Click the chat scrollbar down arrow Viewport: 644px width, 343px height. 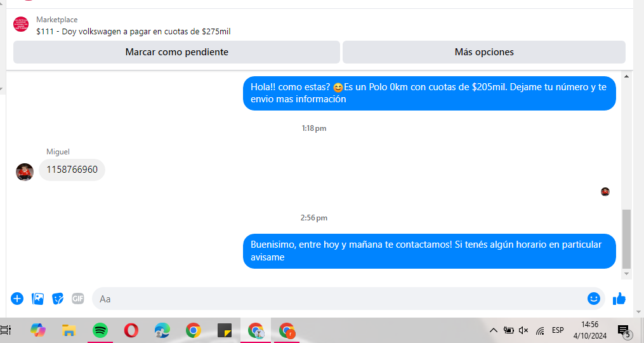[x=627, y=274]
